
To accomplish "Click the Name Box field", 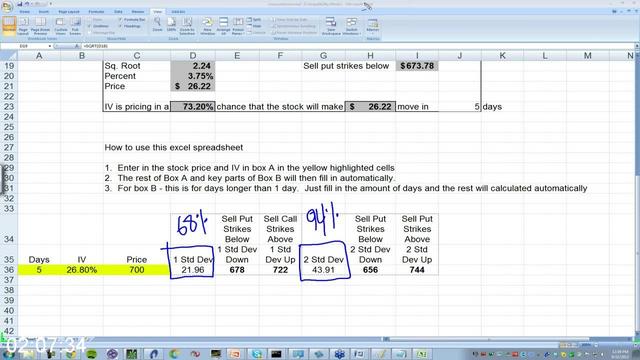I will tap(24, 47).
